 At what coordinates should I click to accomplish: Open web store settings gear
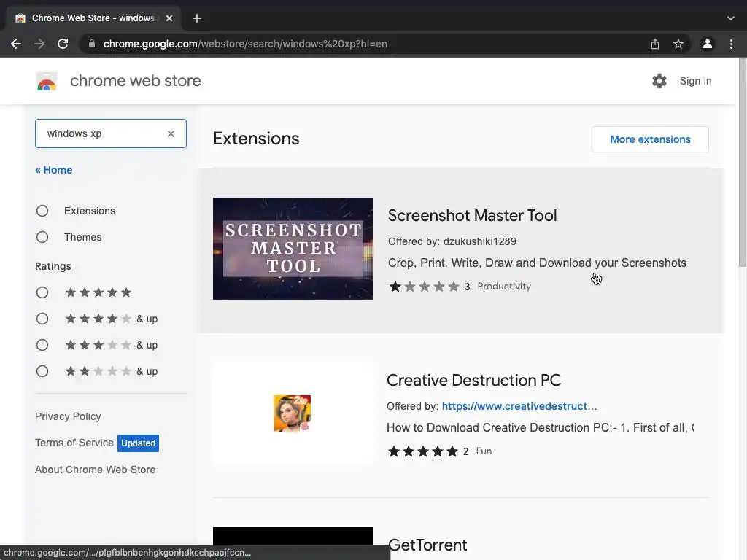(x=659, y=81)
